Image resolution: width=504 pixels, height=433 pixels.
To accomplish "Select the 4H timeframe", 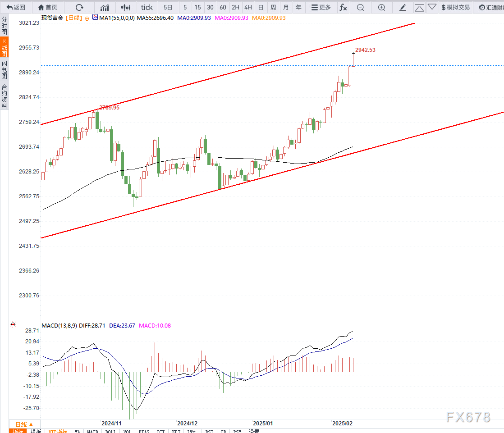I will click(x=248, y=7).
